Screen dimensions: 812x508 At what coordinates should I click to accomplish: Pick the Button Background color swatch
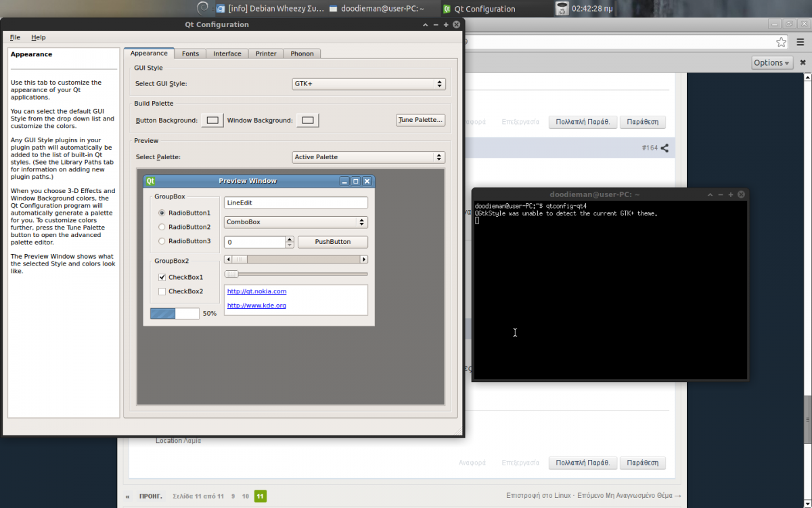(x=212, y=120)
